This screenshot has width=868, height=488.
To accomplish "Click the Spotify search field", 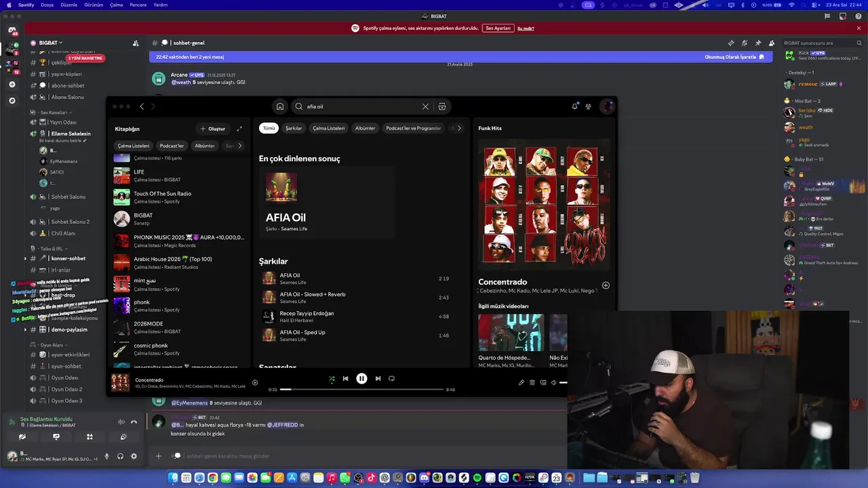I will pyautogui.click(x=363, y=106).
